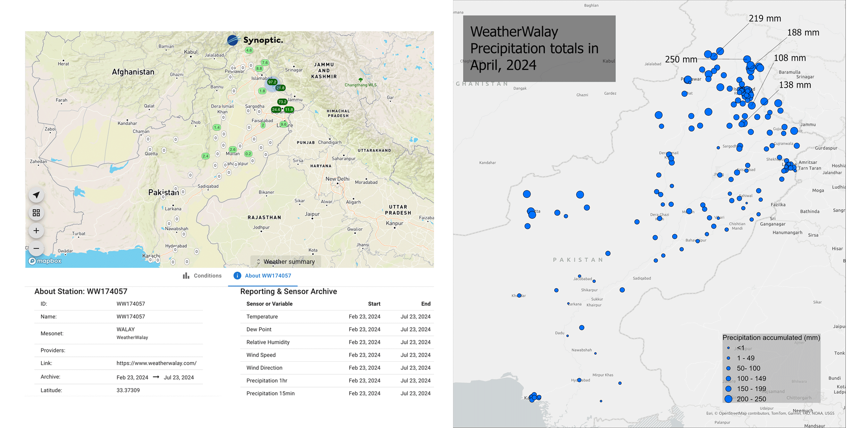Click the Changthang WLS park marker
Screen dimensions: 868x428
click(x=360, y=80)
